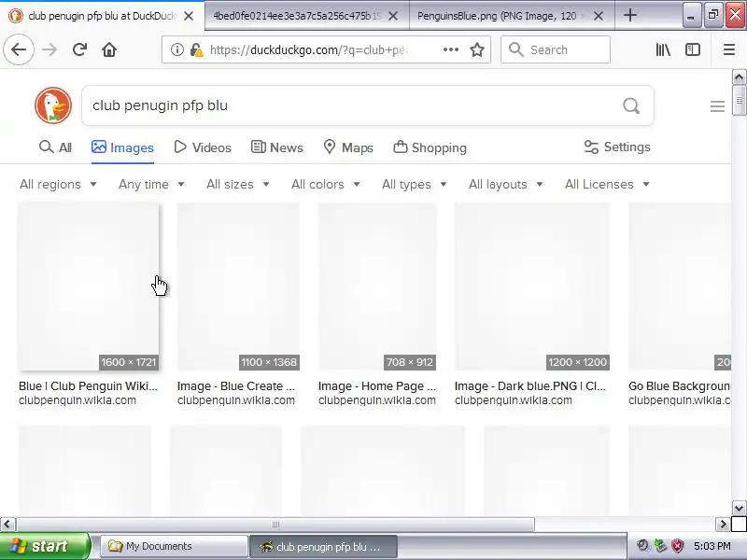
Task: Go back to the previous page
Action: (x=19, y=49)
